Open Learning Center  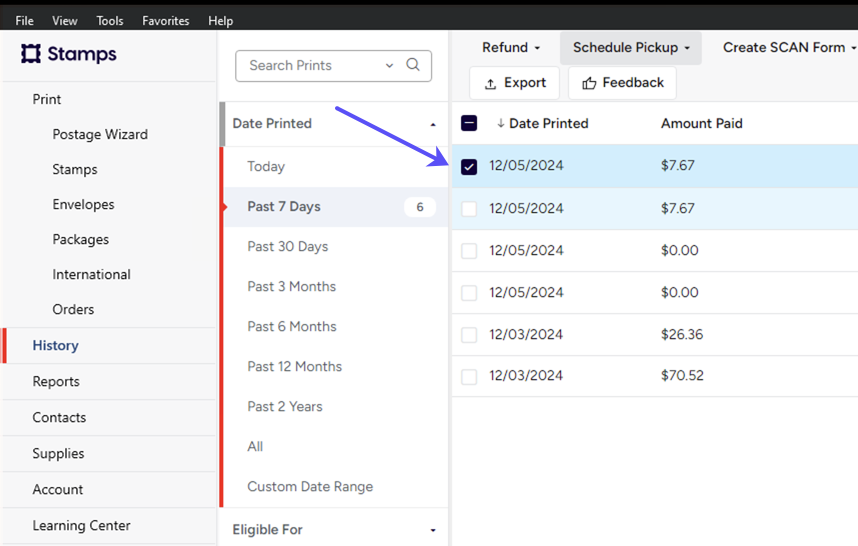pos(109,526)
